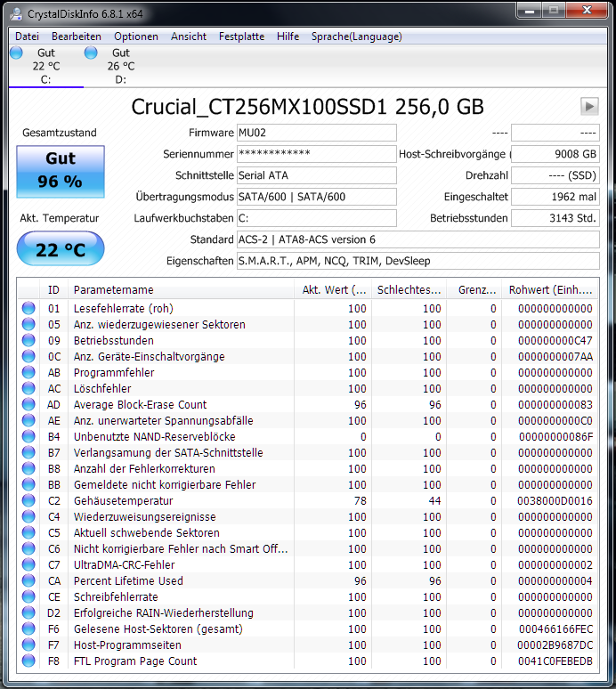
Task: Open the Festplatte menu
Action: click(x=241, y=36)
